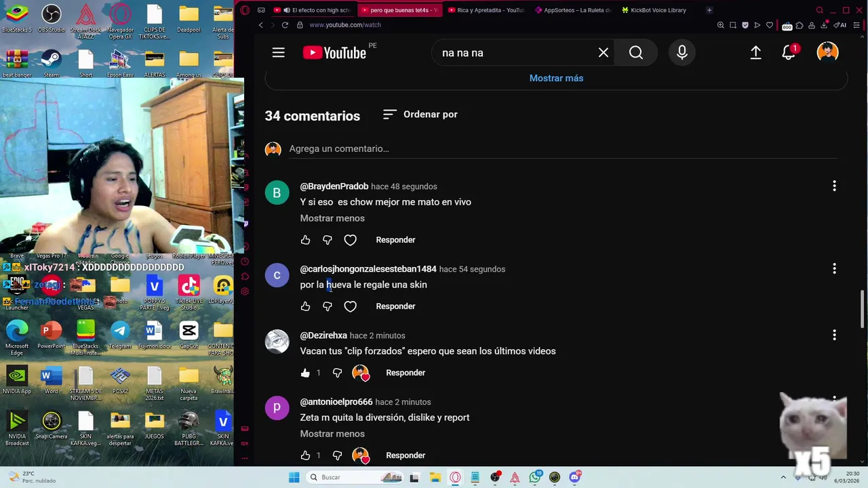868x488 pixels.
Task: Open the browser page zoom icon
Action: coord(721,25)
